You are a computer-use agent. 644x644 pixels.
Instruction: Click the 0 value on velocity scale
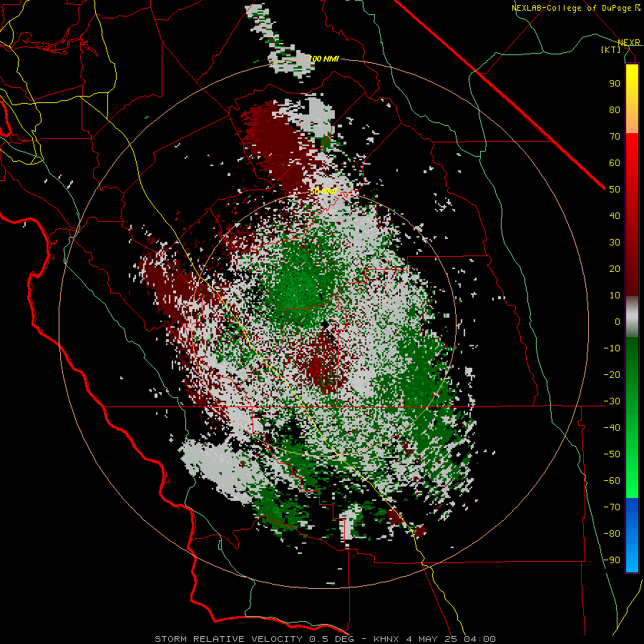tap(618, 321)
